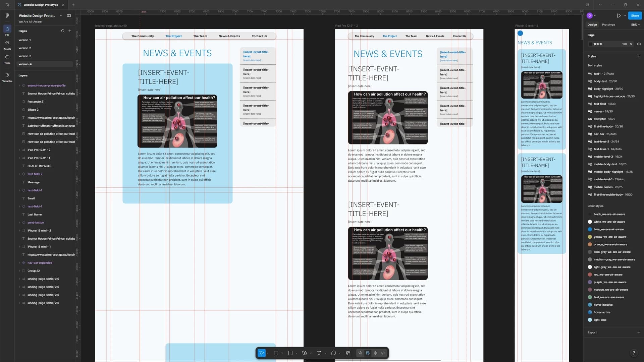Switch to Design mode in bottom toolbar

pos(368,353)
